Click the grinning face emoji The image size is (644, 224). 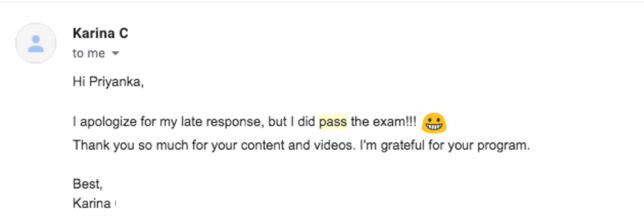(x=434, y=123)
